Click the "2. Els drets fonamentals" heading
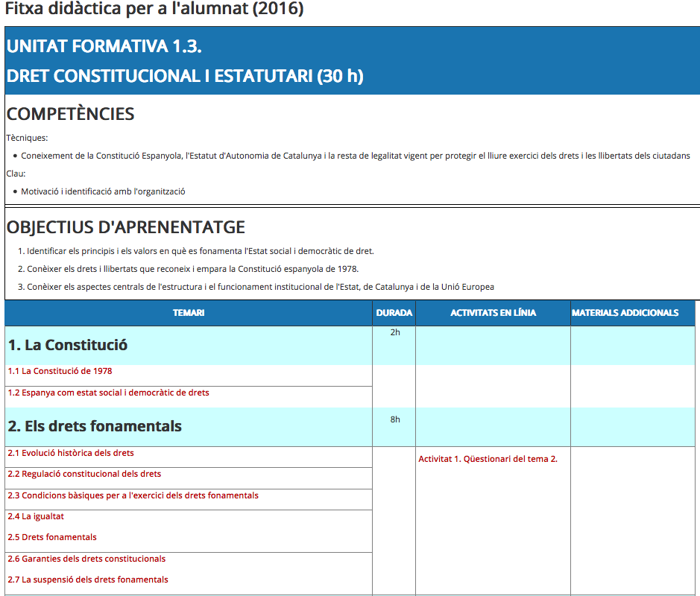 [95, 426]
